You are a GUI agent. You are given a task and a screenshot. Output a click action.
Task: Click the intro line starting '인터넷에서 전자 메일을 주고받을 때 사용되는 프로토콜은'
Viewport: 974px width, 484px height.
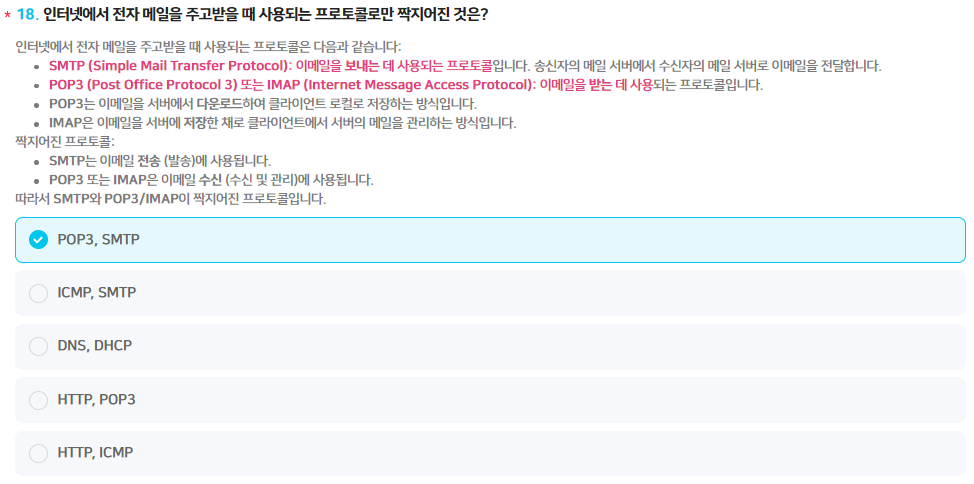[x=208, y=47]
